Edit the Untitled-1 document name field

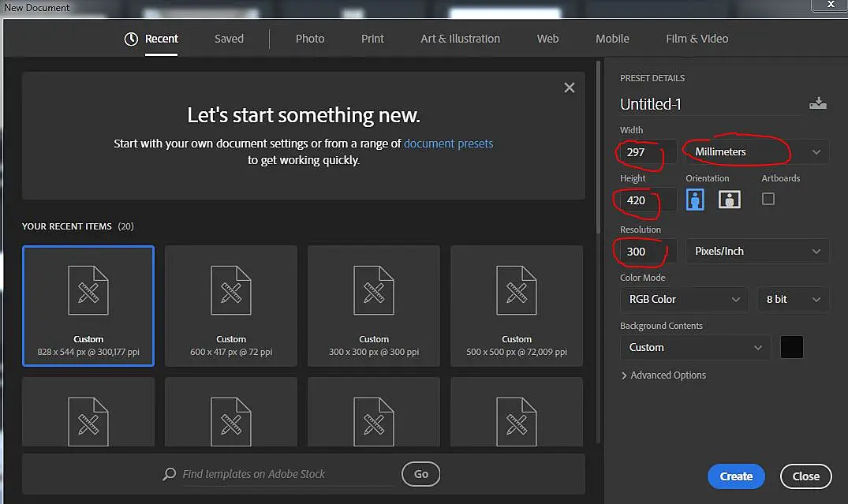(x=711, y=104)
